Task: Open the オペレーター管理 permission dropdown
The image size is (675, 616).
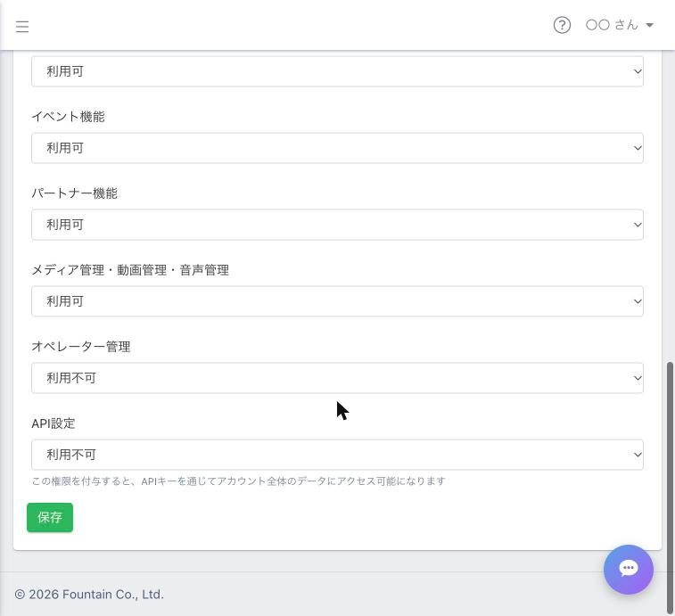Action: [337, 378]
